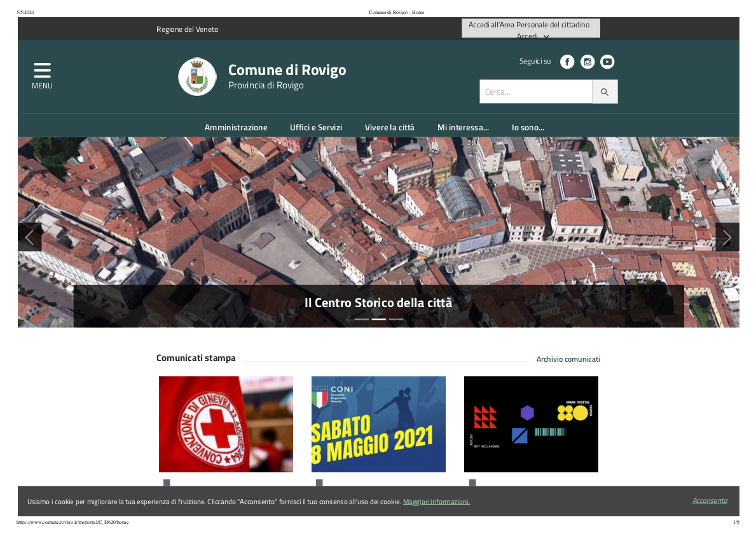
Task: Expand Accedi all'Area Personale del cittadino dropdown
Action: pos(531,29)
